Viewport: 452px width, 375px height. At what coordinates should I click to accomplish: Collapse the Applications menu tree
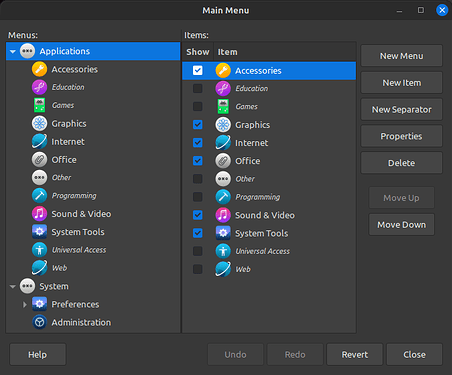[x=13, y=51]
